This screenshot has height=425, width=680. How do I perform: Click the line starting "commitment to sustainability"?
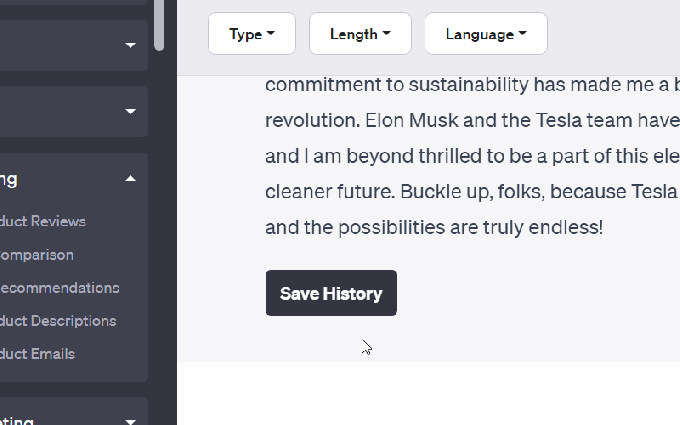pos(472,84)
